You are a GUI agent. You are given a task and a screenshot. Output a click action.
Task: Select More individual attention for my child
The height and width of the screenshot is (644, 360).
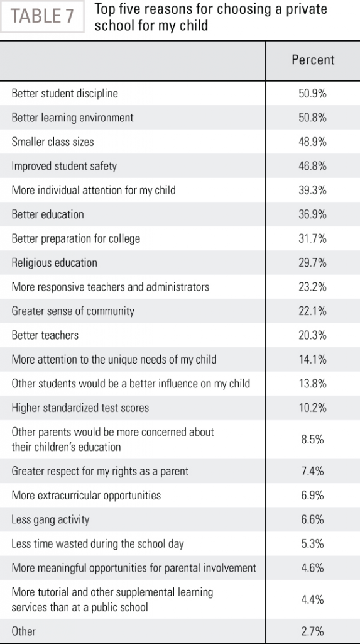click(180, 190)
